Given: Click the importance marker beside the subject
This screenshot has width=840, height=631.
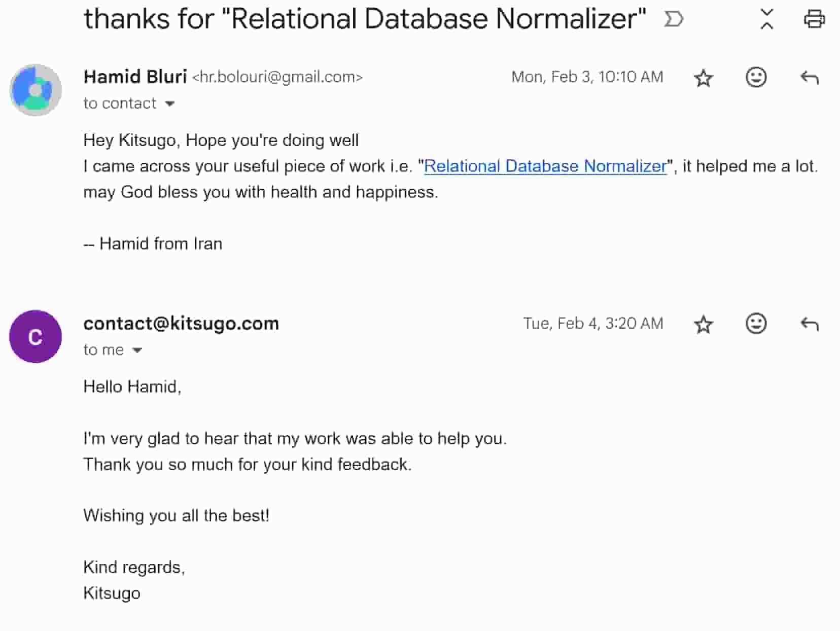Looking at the screenshot, I should [x=674, y=20].
